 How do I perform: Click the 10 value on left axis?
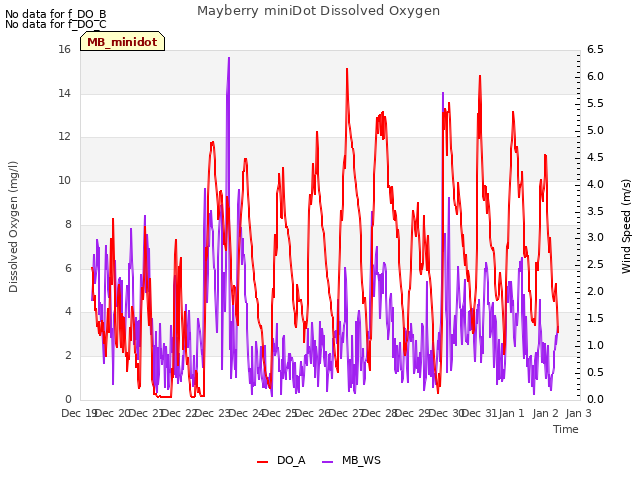(x=64, y=180)
